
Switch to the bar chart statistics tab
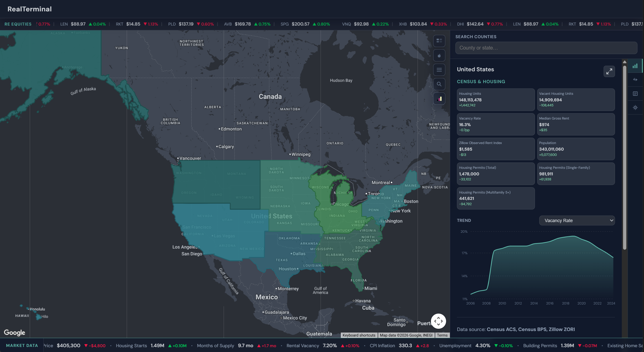click(x=635, y=66)
